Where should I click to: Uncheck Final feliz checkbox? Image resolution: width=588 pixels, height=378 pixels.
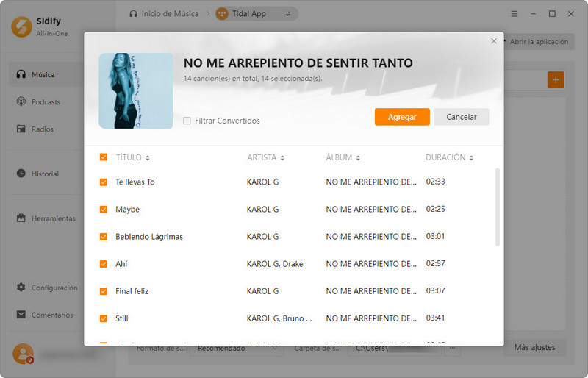[x=104, y=291]
